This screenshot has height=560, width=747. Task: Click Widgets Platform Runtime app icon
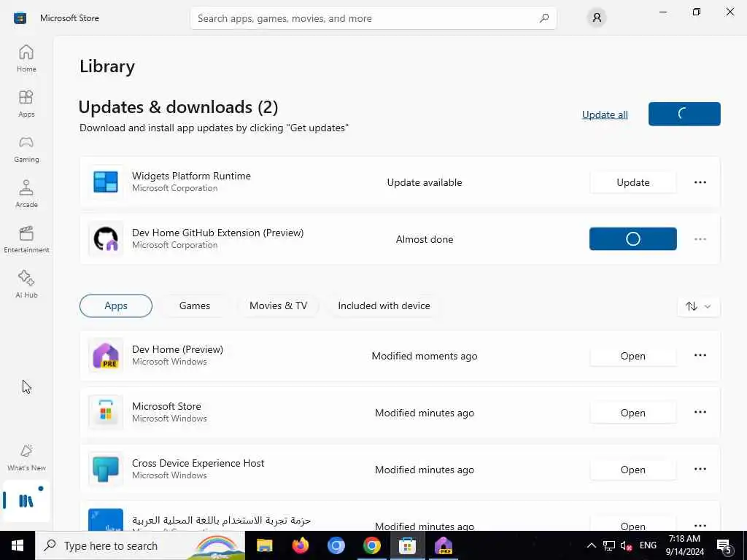tap(106, 182)
